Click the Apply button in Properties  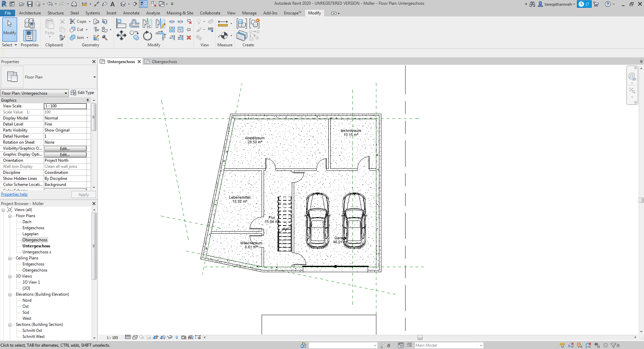coord(83,194)
